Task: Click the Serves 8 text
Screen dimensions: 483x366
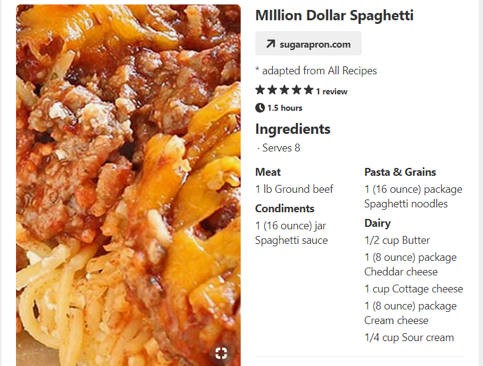Action: click(281, 148)
